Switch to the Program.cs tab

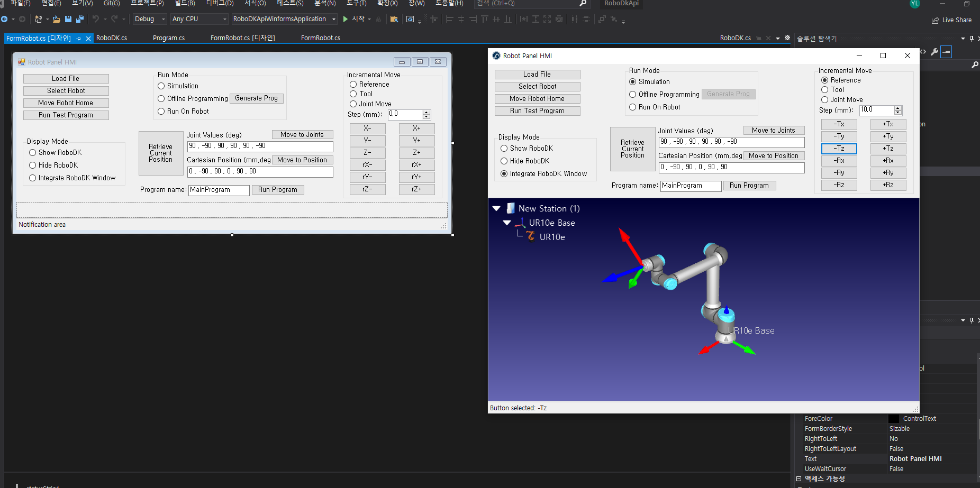point(169,38)
